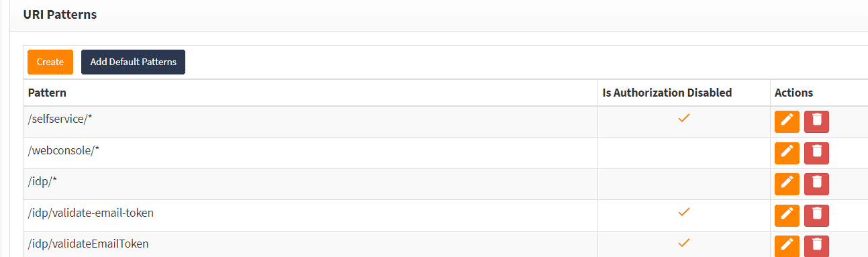Edit the /selfservice/* pattern
This screenshot has width=868, height=257.
(787, 121)
